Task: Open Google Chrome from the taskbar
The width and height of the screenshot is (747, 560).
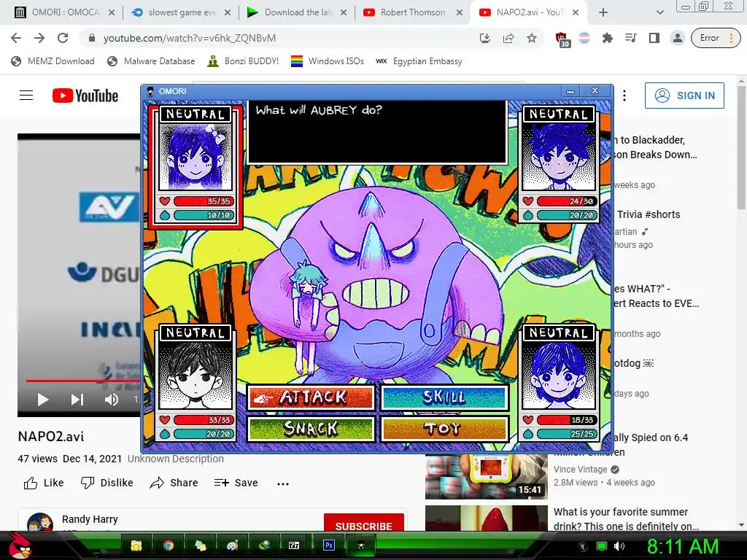Action: tap(169, 545)
